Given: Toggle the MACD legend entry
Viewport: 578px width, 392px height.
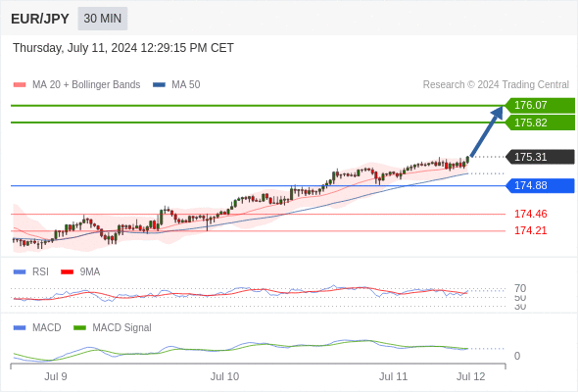Looking at the screenshot, I should 37,327.
